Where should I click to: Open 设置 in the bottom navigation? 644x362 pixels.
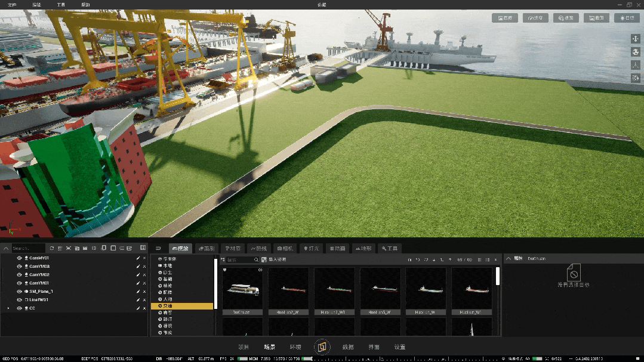coord(400,347)
